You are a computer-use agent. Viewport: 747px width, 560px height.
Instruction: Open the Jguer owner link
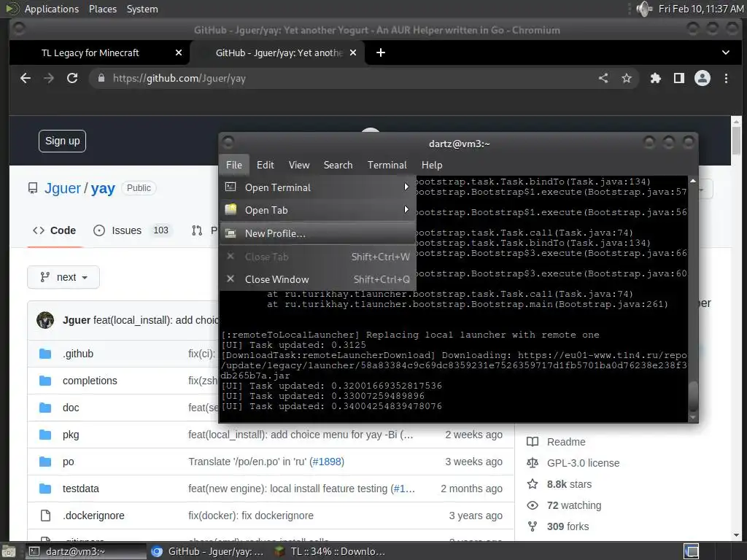click(63, 188)
